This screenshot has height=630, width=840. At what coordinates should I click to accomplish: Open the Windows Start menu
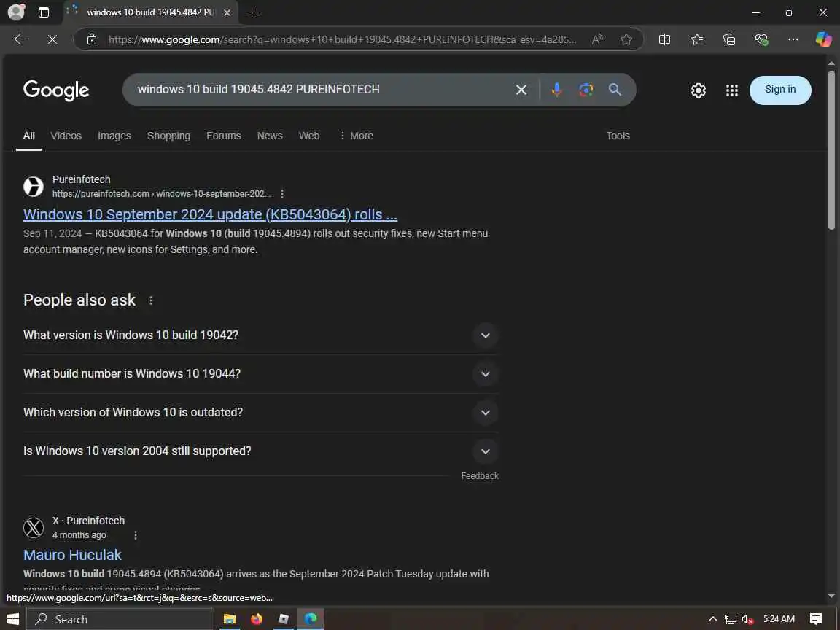pyautogui.click(x=13, y=619)
